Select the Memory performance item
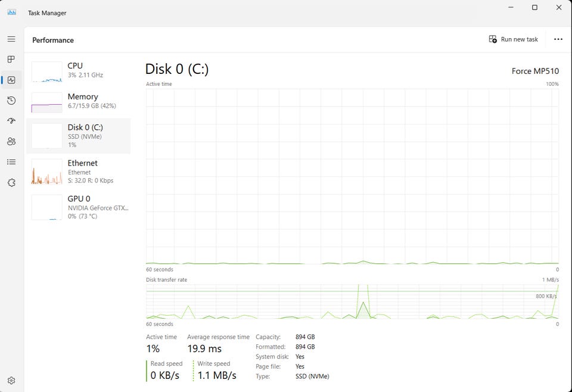Viewport: 572px width, 392px height. click(79, 102)
